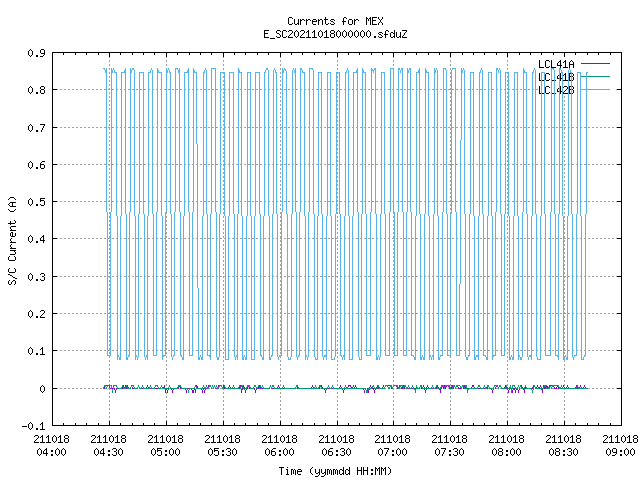
Task: Click the 0.7 y-axis tick label
Action: (36, 128)
